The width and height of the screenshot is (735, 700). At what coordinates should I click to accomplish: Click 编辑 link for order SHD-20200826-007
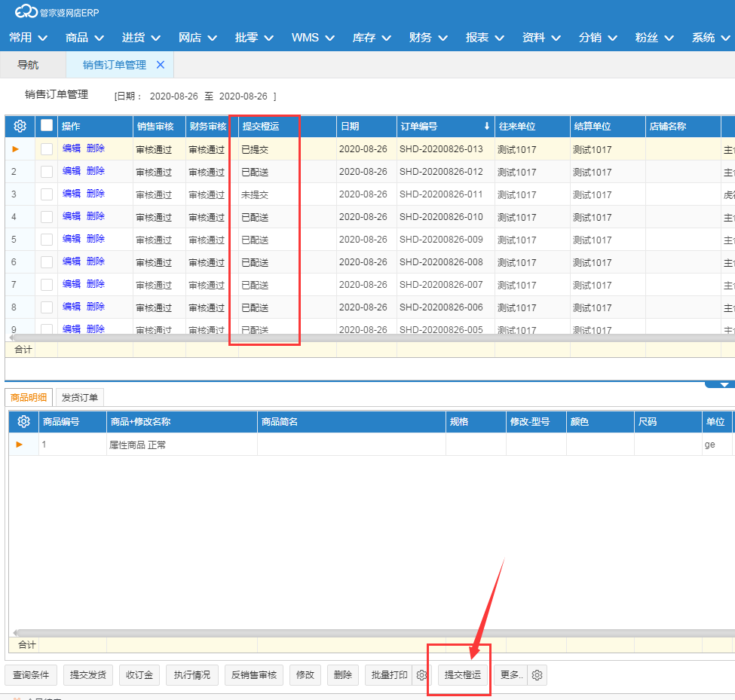pyautogui.click(x=72, y=283)
